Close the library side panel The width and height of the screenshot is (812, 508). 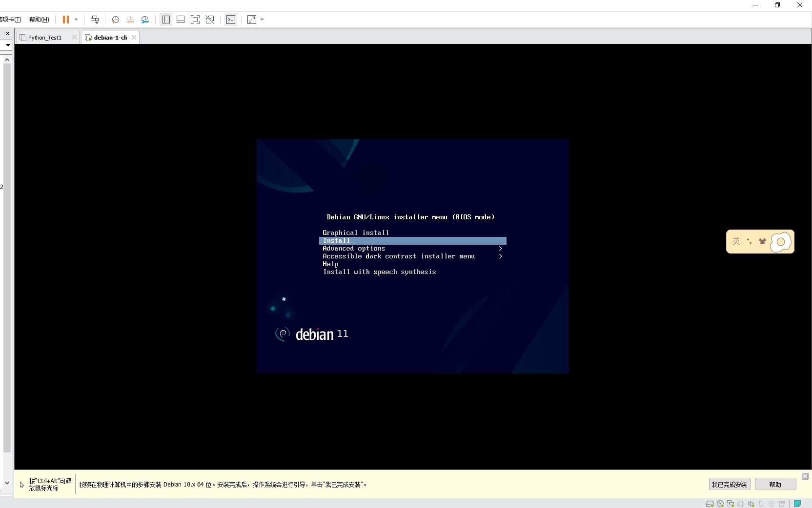click(7, 34)
